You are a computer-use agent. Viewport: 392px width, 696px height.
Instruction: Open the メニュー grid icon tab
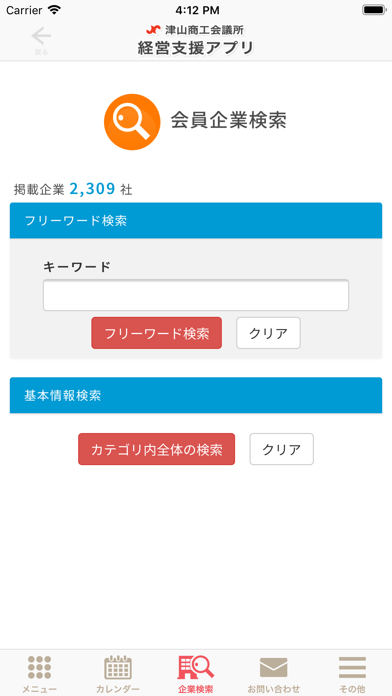tap(40, 668)
